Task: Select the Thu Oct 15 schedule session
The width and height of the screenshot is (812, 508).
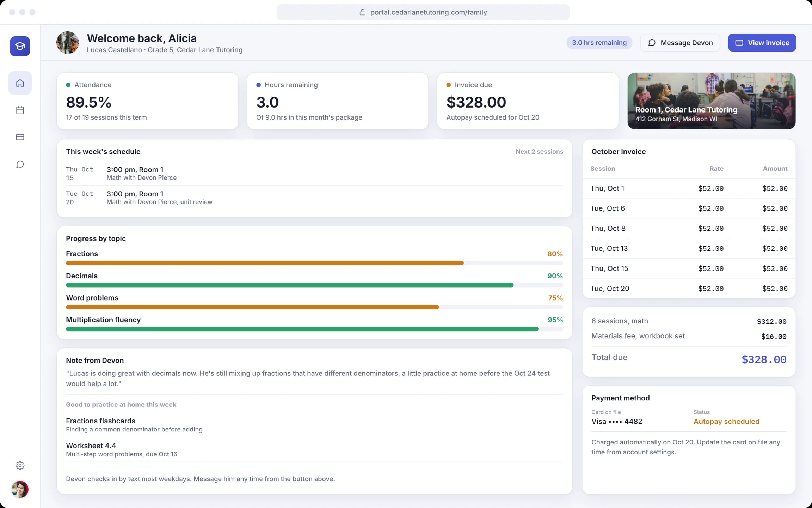Action: 314,174
